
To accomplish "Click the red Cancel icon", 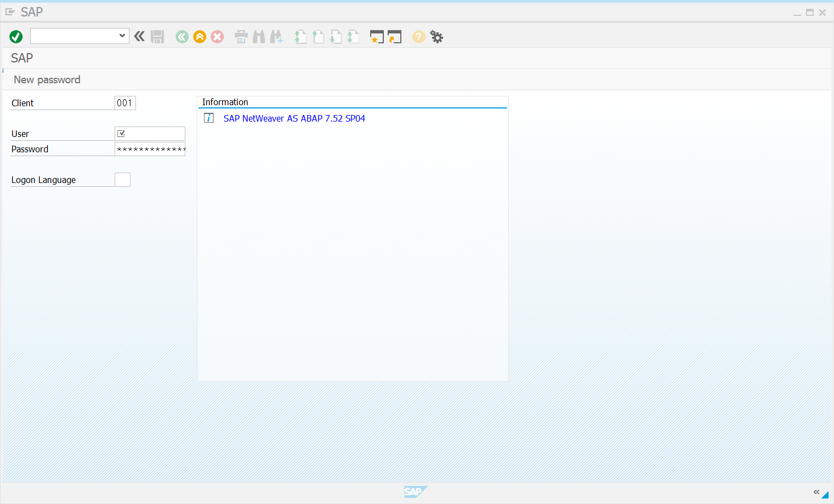I will tap(217, 37).
